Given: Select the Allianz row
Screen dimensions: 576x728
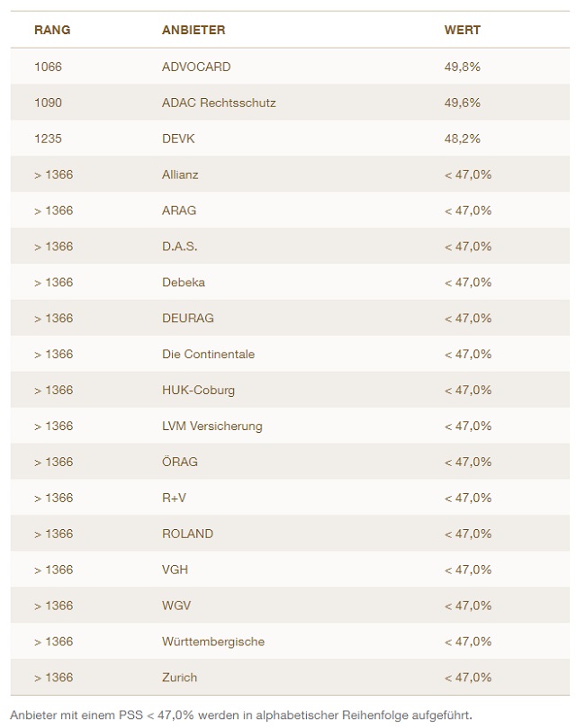Looking at the screenshot, I should (180, 175).
